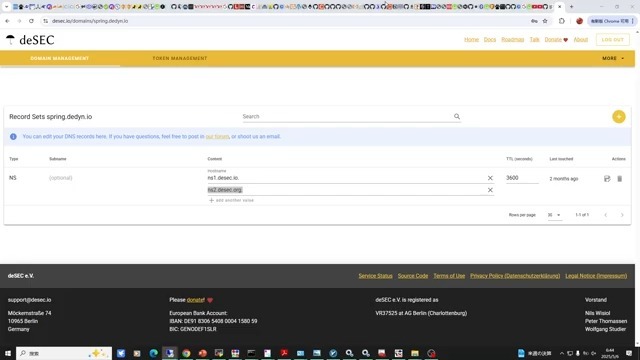Save the NS record set
This screenshot has height=360, width=640.
607,179
